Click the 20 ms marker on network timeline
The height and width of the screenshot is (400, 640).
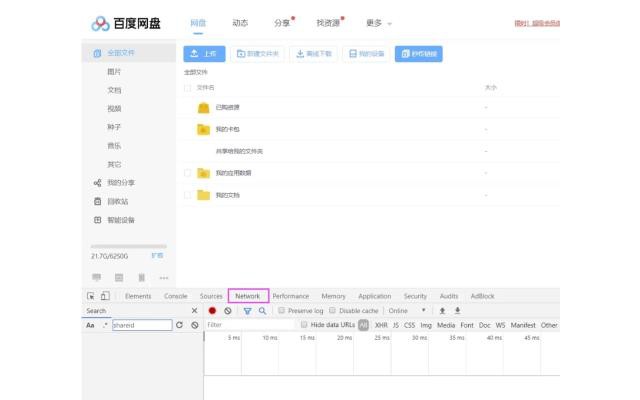(344, 338)
